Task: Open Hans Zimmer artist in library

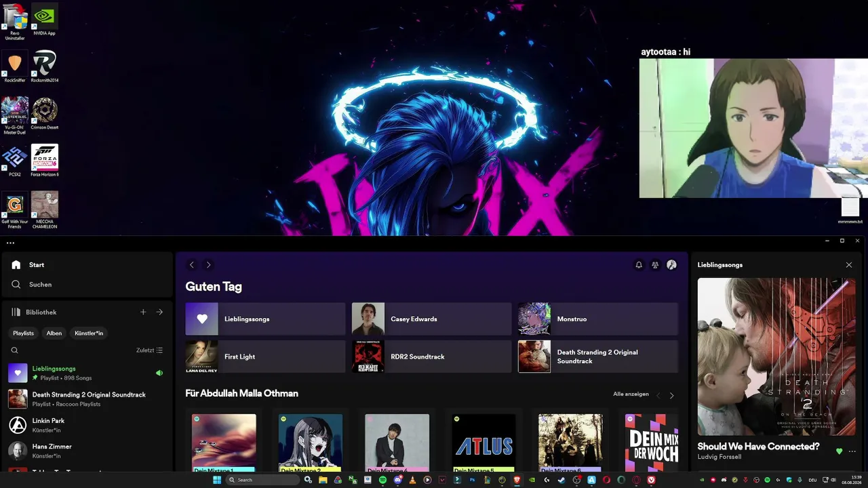Action: tap(87, 451)
